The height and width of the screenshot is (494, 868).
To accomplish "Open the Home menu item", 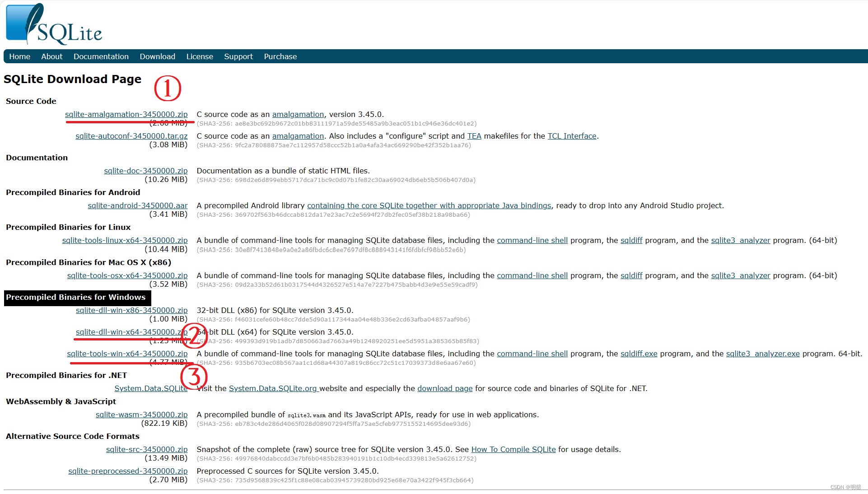I will pos(19,56).
